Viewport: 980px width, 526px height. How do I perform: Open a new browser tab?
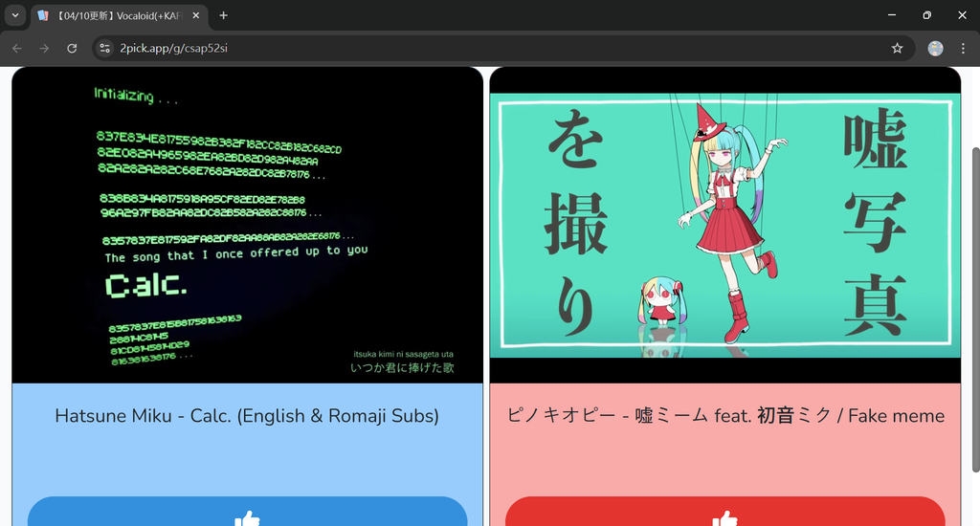[223, 15]
